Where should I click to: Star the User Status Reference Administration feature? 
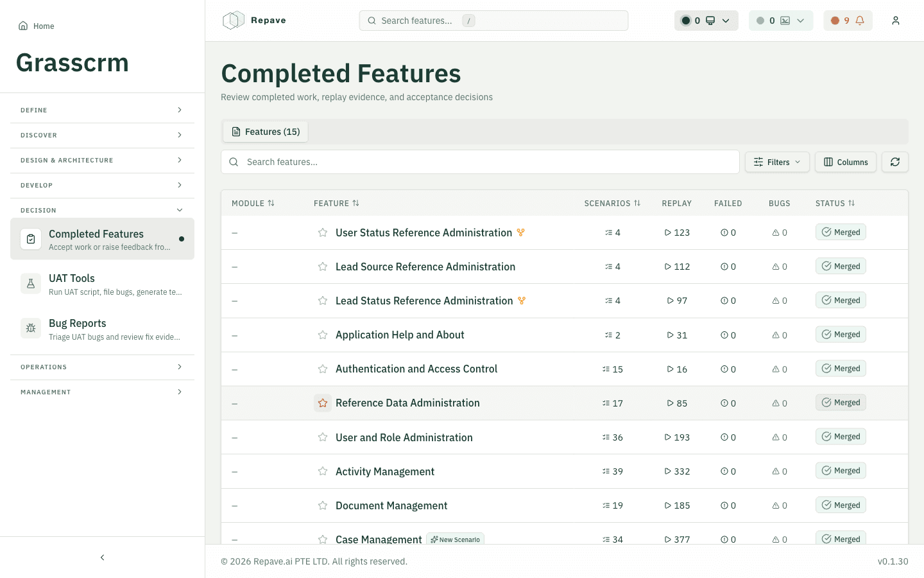(323, 232)
